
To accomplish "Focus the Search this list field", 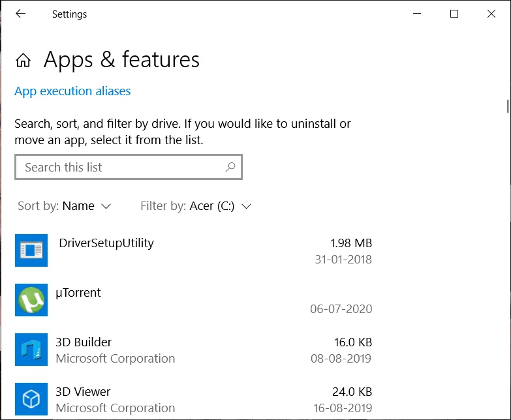I will (129, 167).
